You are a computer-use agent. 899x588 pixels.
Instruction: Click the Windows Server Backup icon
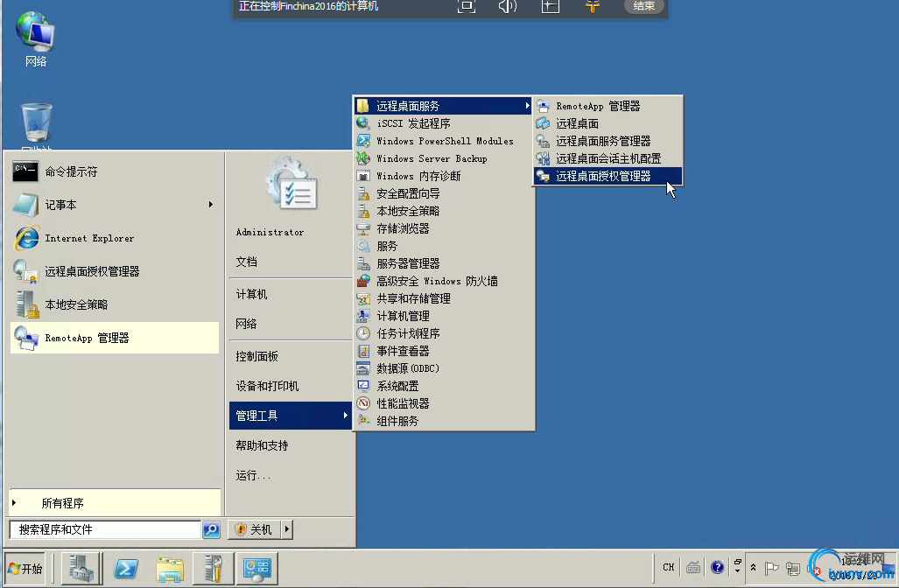[363, 158]
